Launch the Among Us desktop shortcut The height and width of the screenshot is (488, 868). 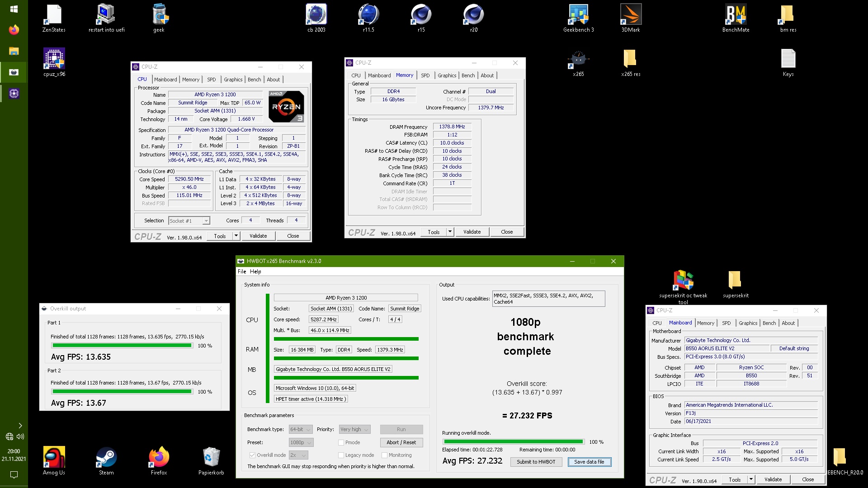54,461
